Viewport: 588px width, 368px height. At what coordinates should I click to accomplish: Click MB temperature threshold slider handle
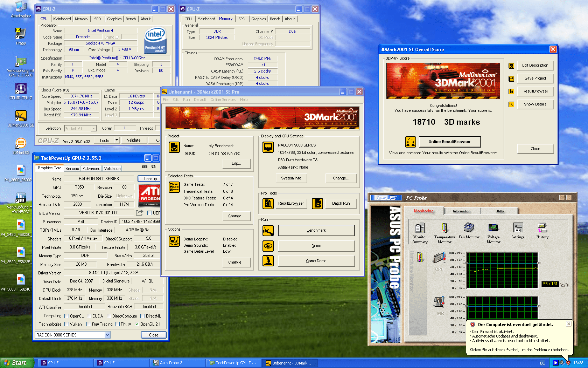539,306
